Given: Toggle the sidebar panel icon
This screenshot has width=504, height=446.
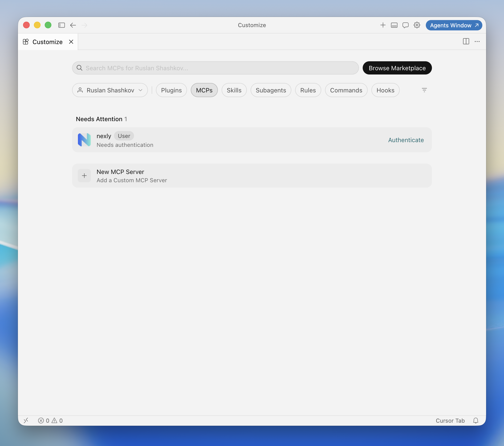Looking at the screenshot, I should tap(61, 25).
